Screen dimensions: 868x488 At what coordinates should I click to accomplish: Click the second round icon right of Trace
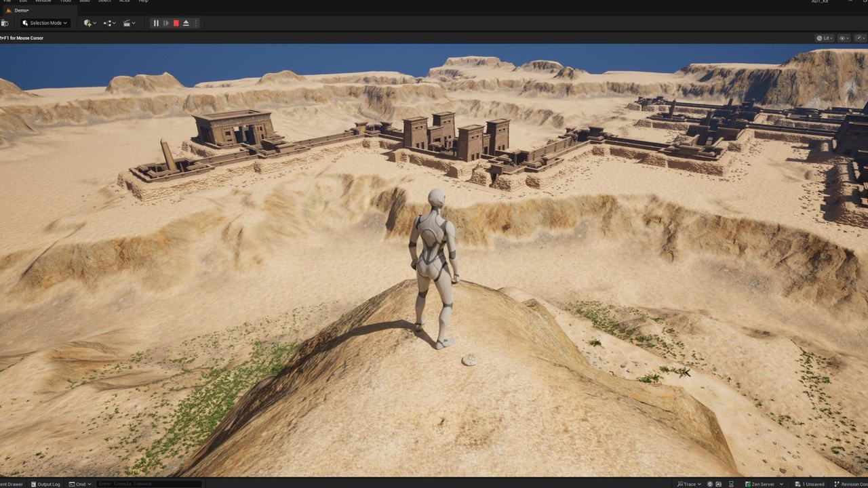coord(719,484)
